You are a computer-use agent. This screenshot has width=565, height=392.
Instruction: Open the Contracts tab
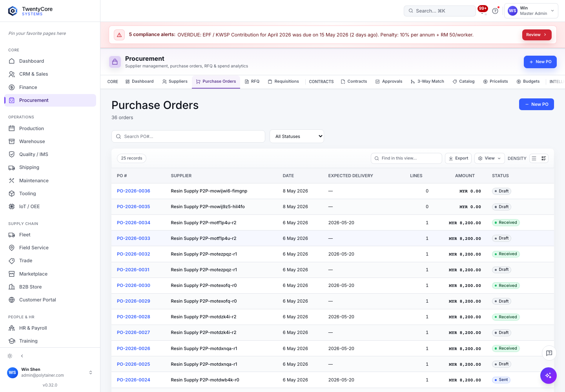point(354,82)
